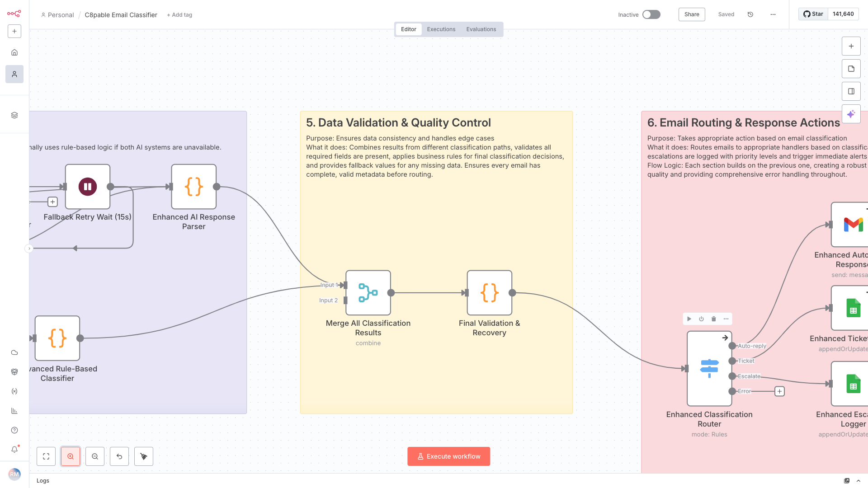Open the RM user avatar

pos(14,474)
